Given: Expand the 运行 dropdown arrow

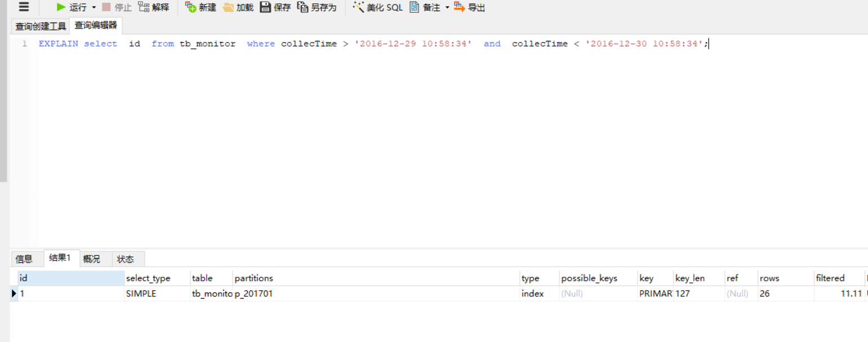Looking at the screenshot, I should pos(94,8).
